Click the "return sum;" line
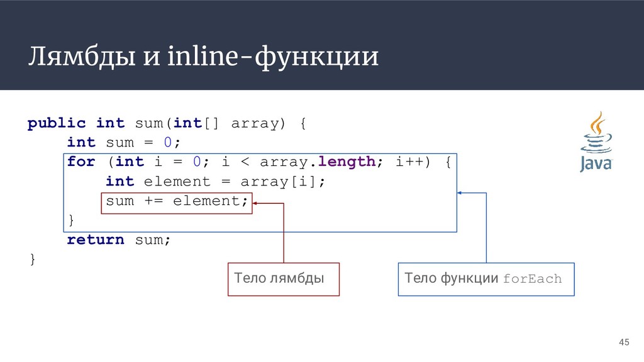644x362 pixels. coord(118,239)
